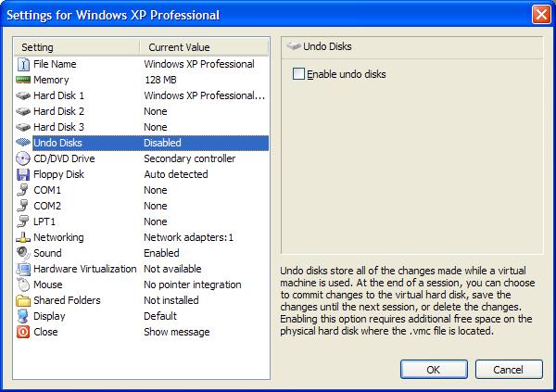Screen dimensions: 556x392
Task: Click the Current Value column header
Action: pyautogui.click(x=204, y=47)
